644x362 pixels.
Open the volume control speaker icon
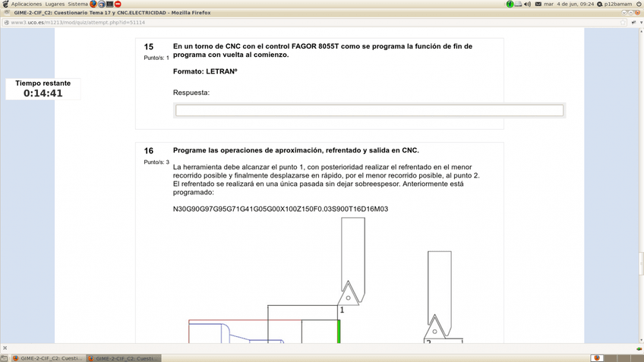(528, 5)
